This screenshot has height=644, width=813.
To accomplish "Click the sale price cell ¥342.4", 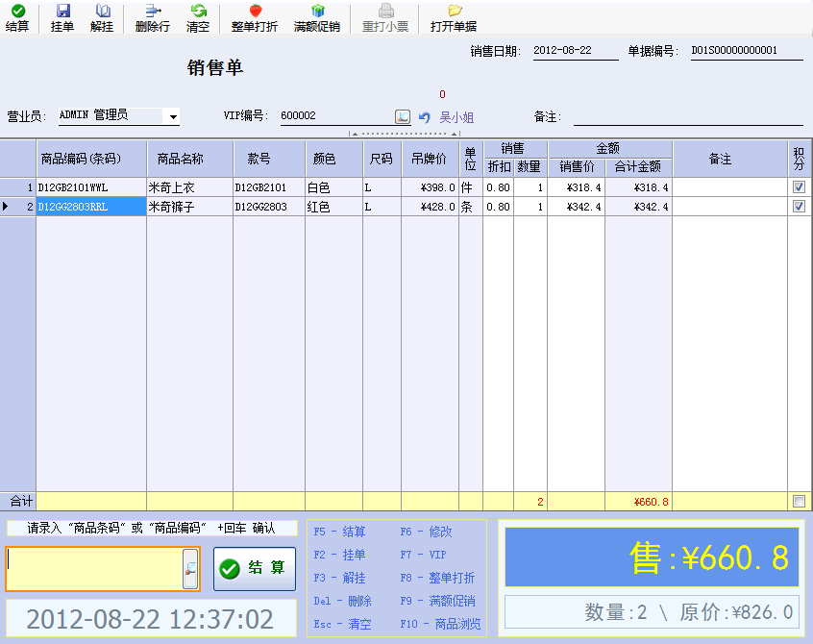I will click(x=577, y=207).
